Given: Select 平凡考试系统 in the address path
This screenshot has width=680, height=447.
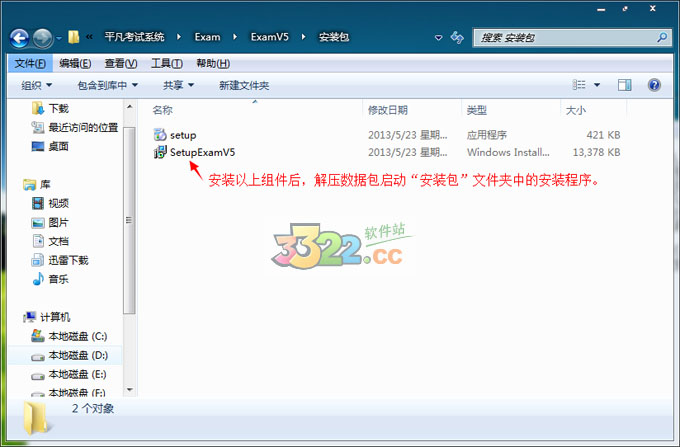Looking at the screenshot, I should [134, 37].
